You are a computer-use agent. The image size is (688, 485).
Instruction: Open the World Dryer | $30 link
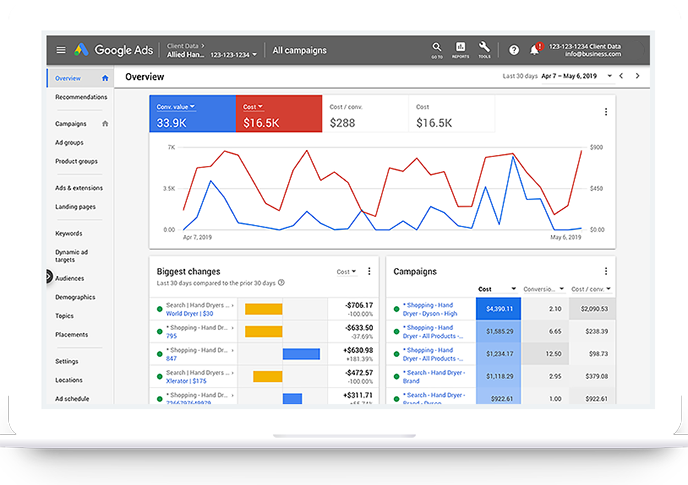tap(190, 313)
